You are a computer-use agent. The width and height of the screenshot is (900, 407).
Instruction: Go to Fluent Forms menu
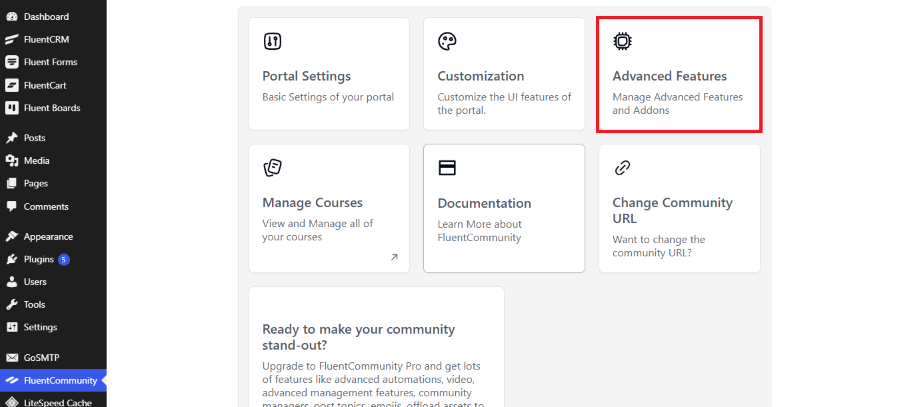53,62
